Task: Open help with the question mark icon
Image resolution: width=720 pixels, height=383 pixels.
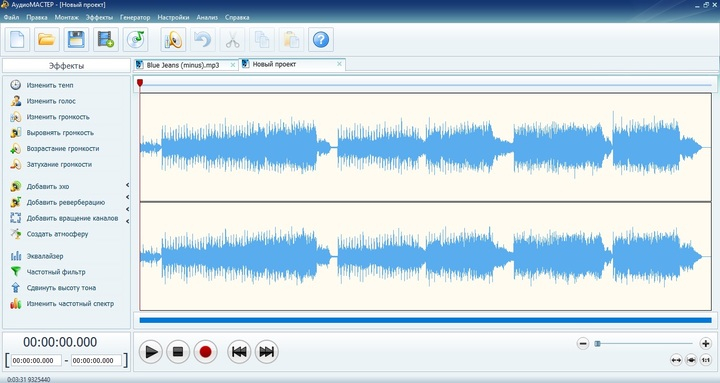Action: pyautogui.click(x=321, y=39)
